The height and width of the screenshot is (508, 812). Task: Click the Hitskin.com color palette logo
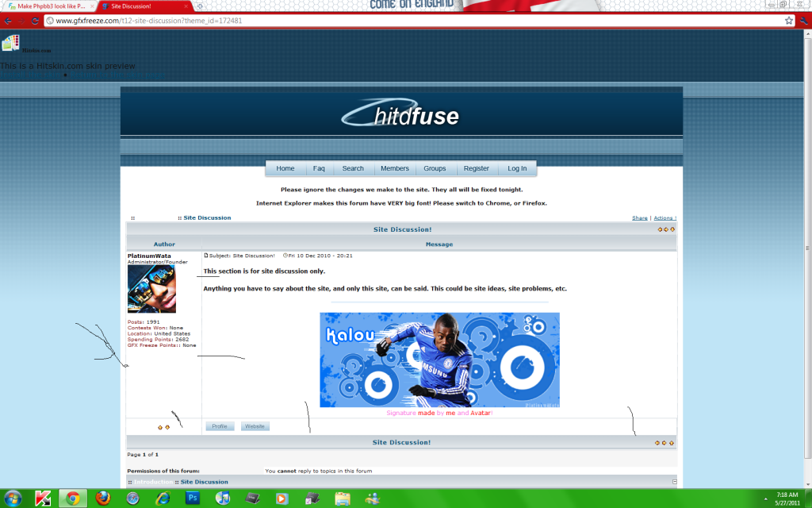coord(10,43)
